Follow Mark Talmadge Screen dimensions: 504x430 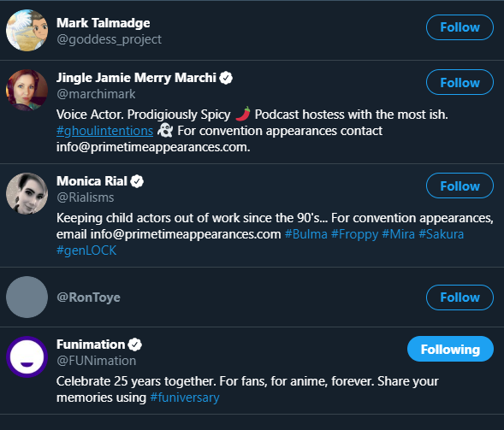pos(460,27)
